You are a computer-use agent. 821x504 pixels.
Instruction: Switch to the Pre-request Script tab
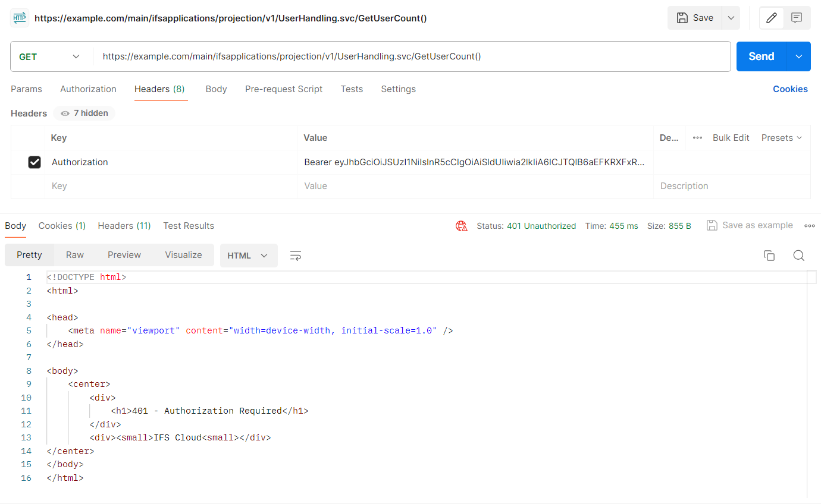pos(284,89)
